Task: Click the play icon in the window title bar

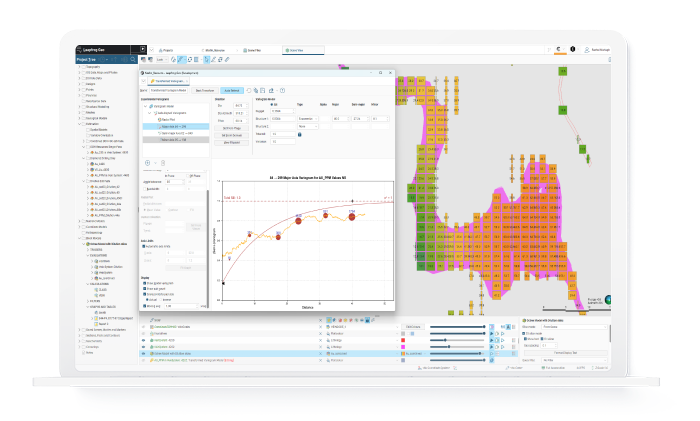Action: pos(142,49)
